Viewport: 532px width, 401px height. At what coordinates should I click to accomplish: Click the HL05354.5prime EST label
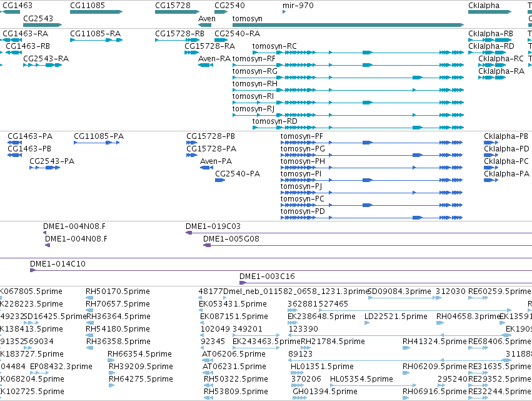coord(362,379)
